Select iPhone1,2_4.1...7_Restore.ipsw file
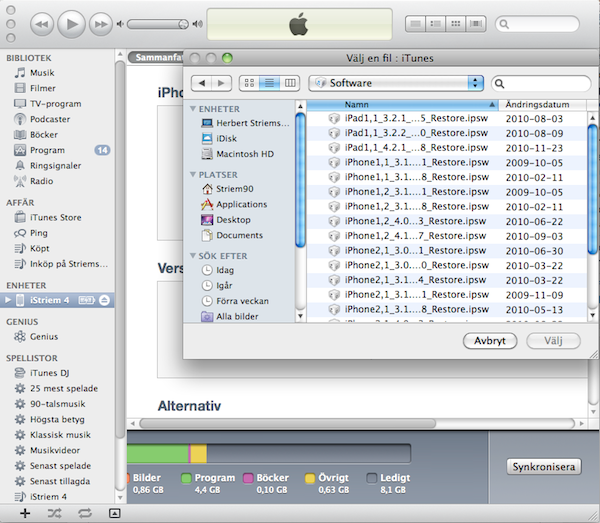 [447, 236]
